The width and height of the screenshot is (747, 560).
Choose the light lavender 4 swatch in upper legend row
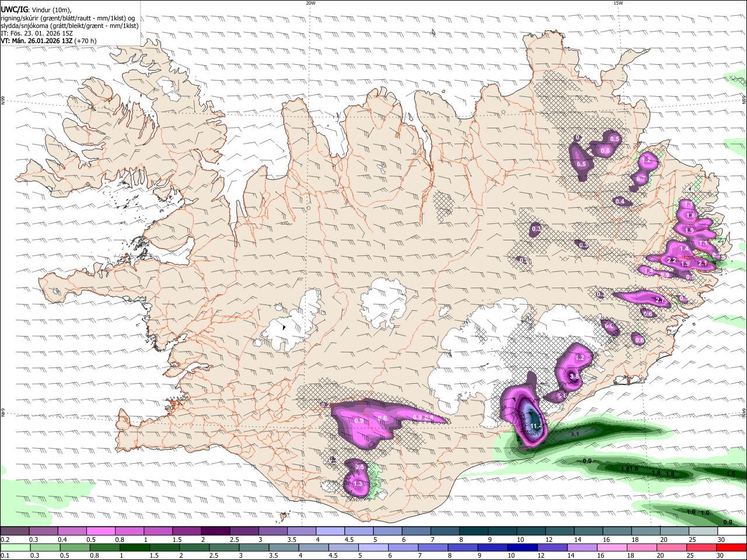click(330, 531)
